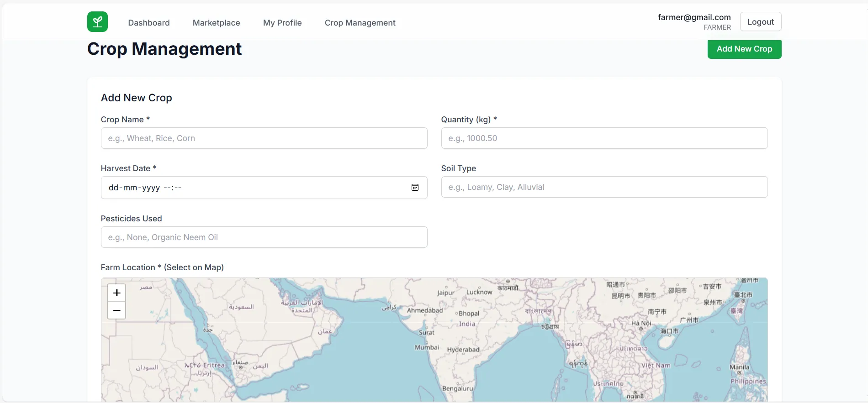
Task: Navigate to My Profile
Action: coord(282,23)
